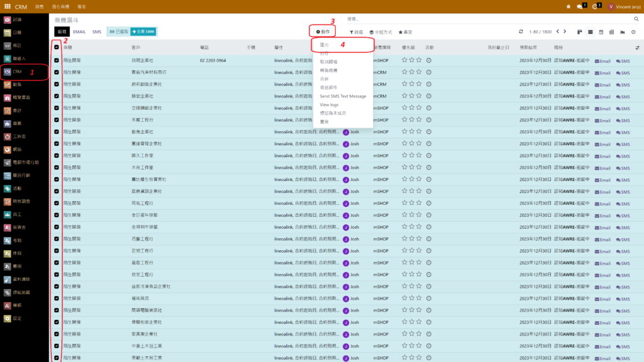This screenshot has width=644, height=362.
Task: Select Send SMS Text Message menu entry
Action: pos(343,96)
